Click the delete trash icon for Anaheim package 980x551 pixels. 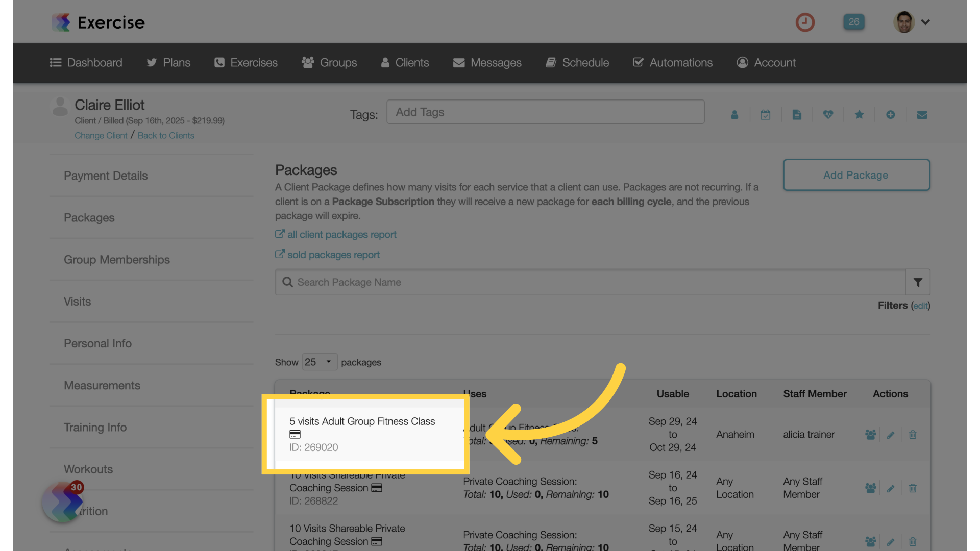(x=913, y=435)
